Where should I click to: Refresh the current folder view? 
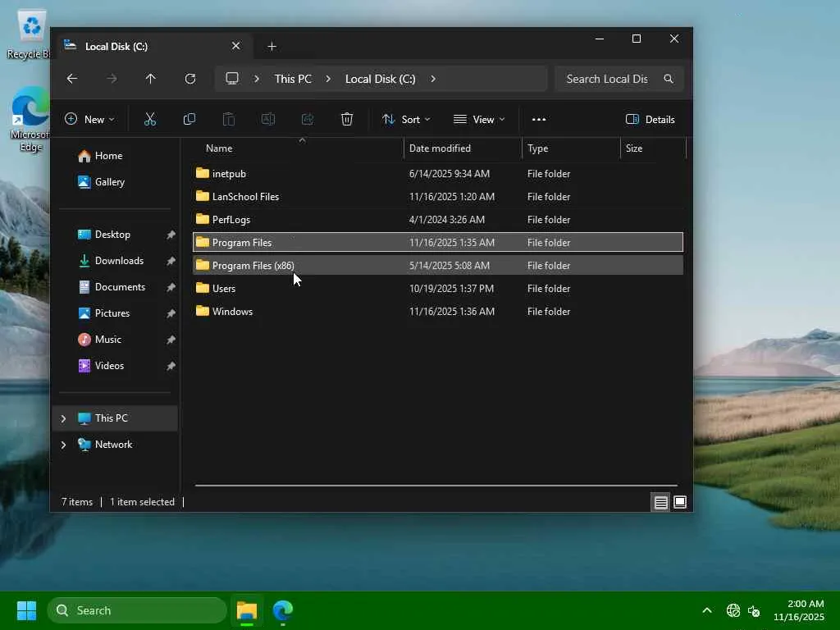[190, 79]
